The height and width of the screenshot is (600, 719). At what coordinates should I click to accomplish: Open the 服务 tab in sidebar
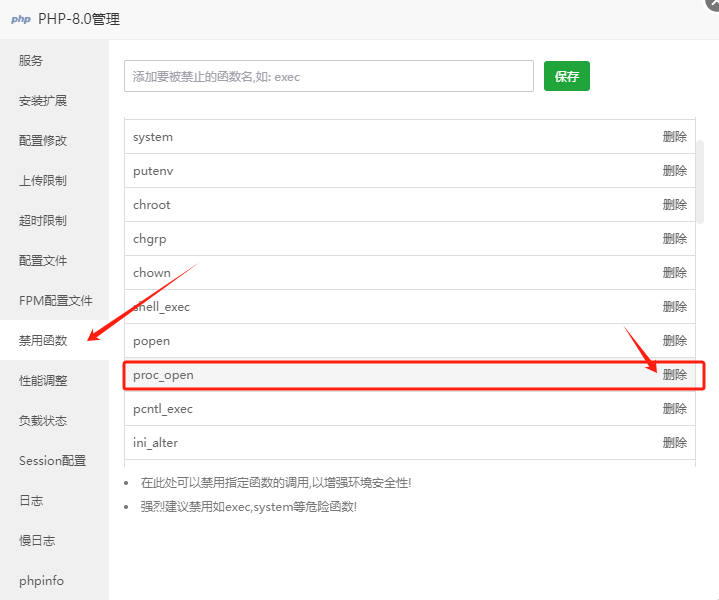pos(31,61)
